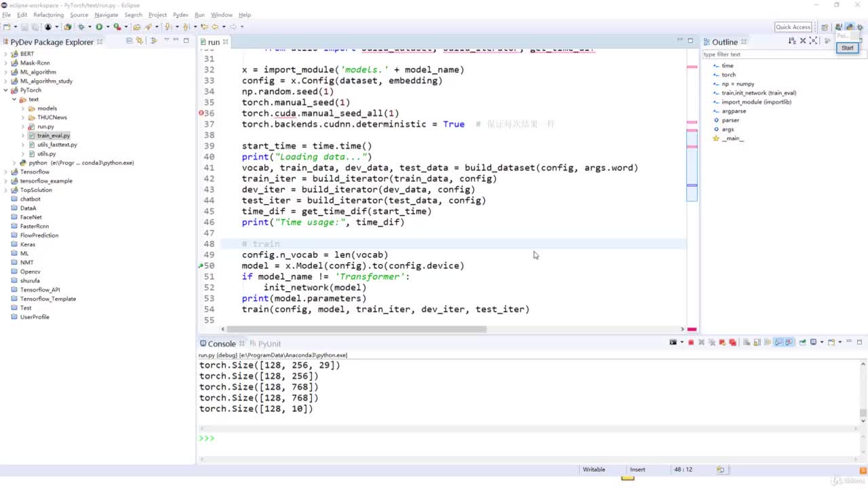Open the File menu

point(6,15)
